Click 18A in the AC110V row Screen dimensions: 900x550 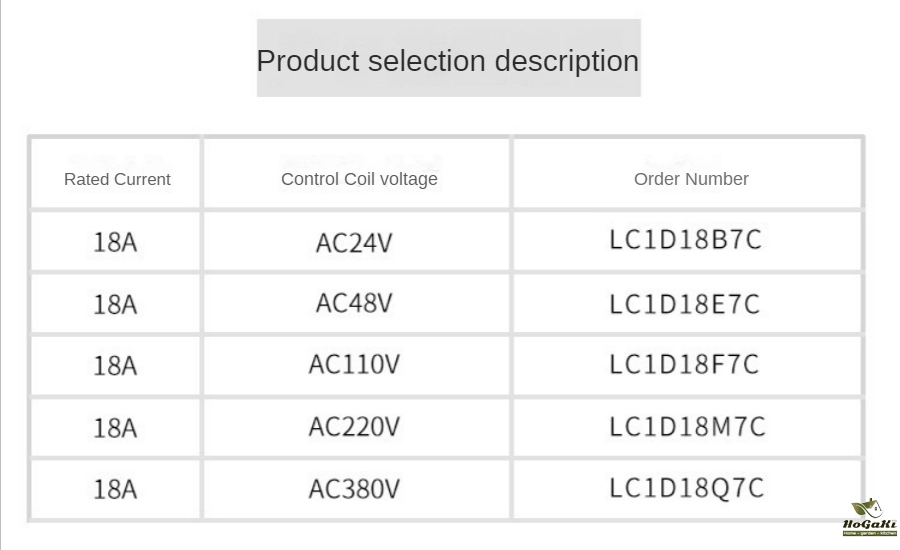(115, 367)
